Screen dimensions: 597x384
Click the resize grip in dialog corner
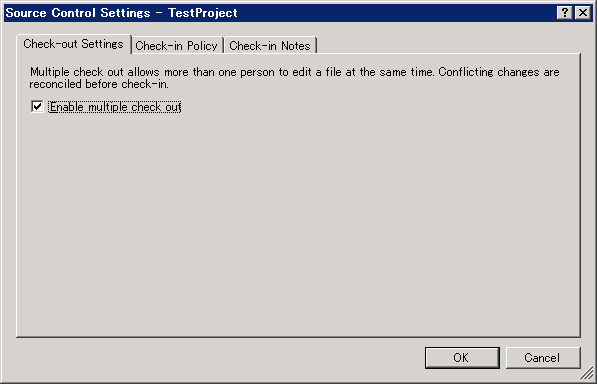click(587, 373)
